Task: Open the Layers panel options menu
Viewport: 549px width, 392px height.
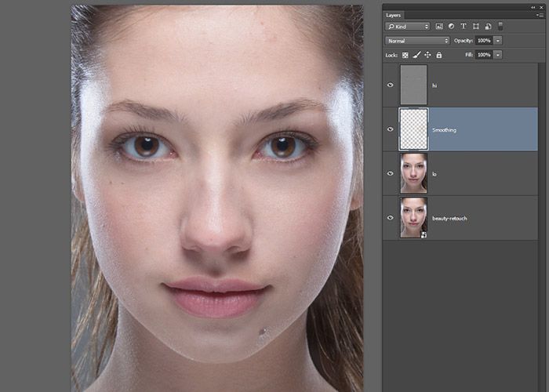Action: point(539,15)
